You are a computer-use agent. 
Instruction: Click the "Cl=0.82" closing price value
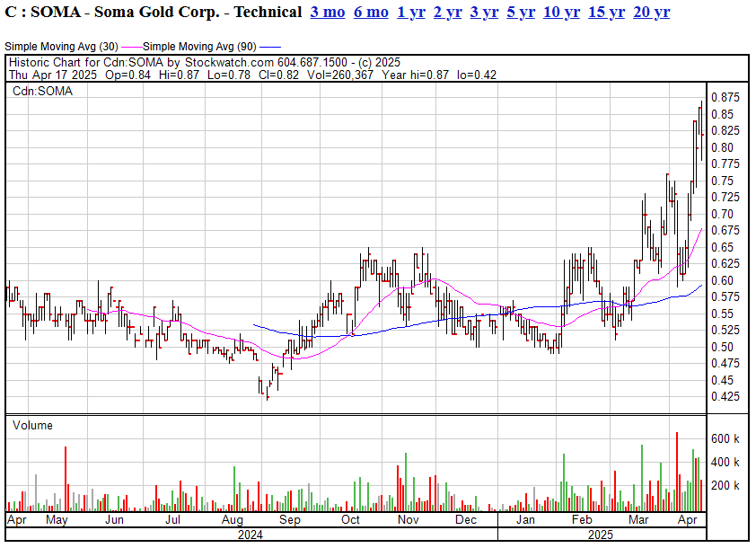278,75
